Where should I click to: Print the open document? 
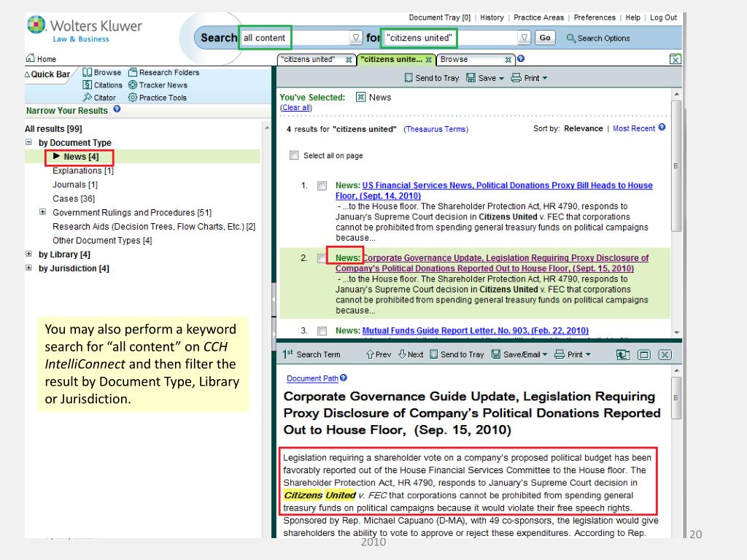573,354
